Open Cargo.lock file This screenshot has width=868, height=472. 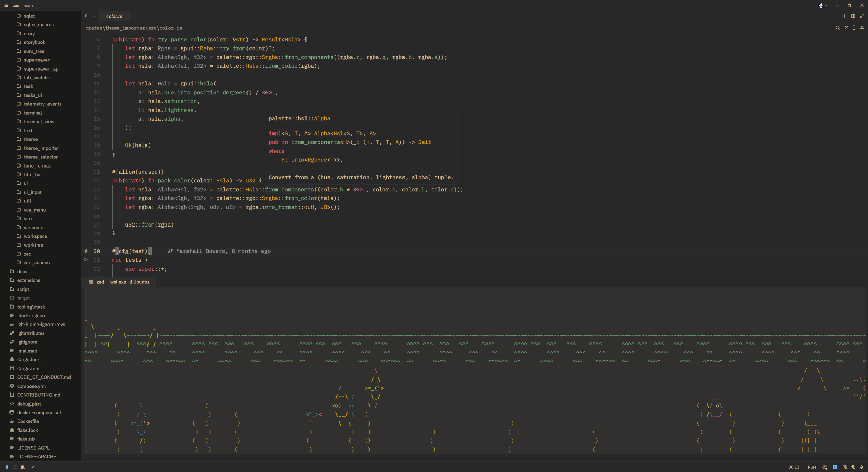[x=40, y=359]
